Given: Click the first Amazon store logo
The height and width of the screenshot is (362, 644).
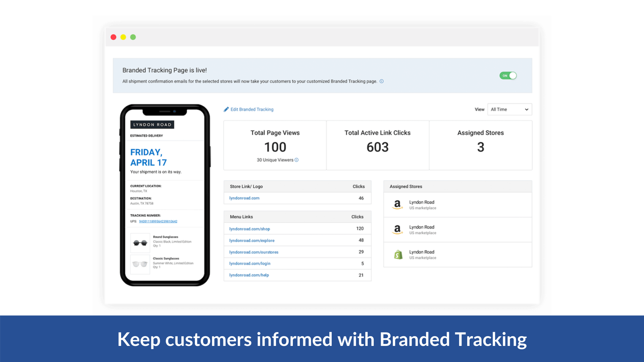Looking at the screenshot, I should tap(397, 204).
